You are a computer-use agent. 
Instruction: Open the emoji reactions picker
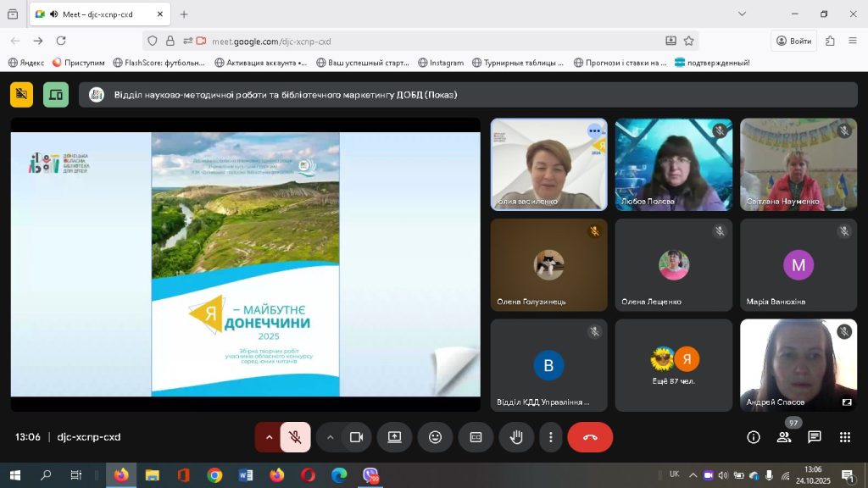[x=435, y=437]
